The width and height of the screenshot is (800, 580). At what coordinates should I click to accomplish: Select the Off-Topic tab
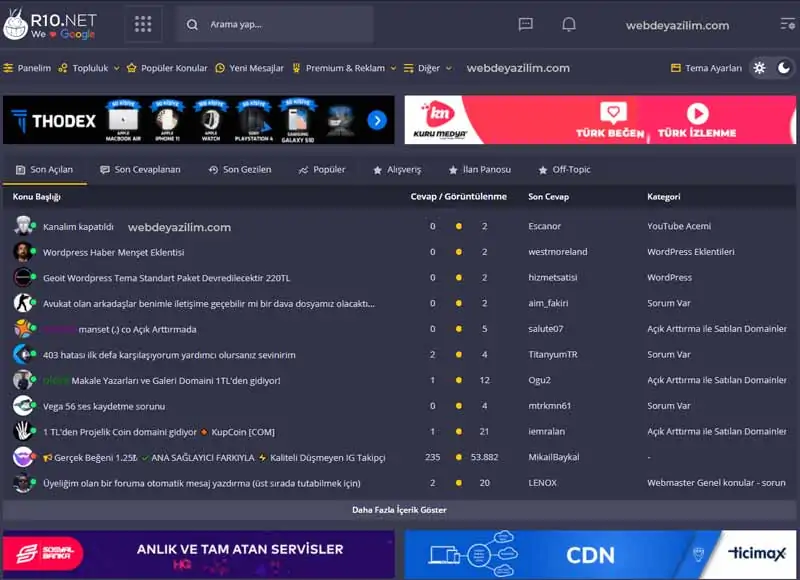[x=565, y=170]
